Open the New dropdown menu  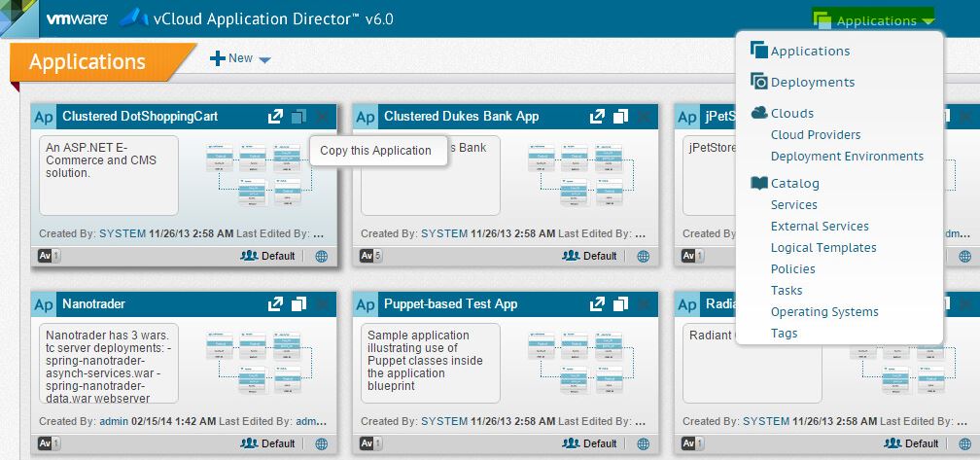[x=241, y=58]
